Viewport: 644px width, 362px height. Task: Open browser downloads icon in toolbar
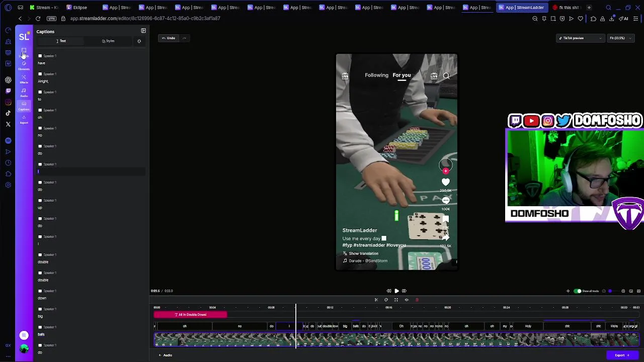(x=611, y=19)
